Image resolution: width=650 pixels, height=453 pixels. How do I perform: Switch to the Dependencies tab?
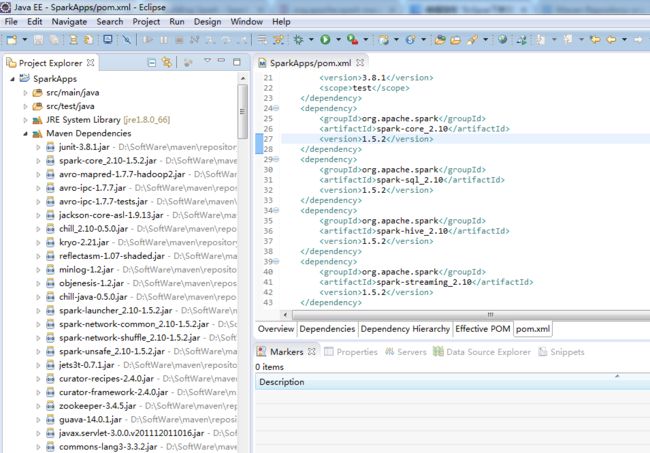coord(327,329)
